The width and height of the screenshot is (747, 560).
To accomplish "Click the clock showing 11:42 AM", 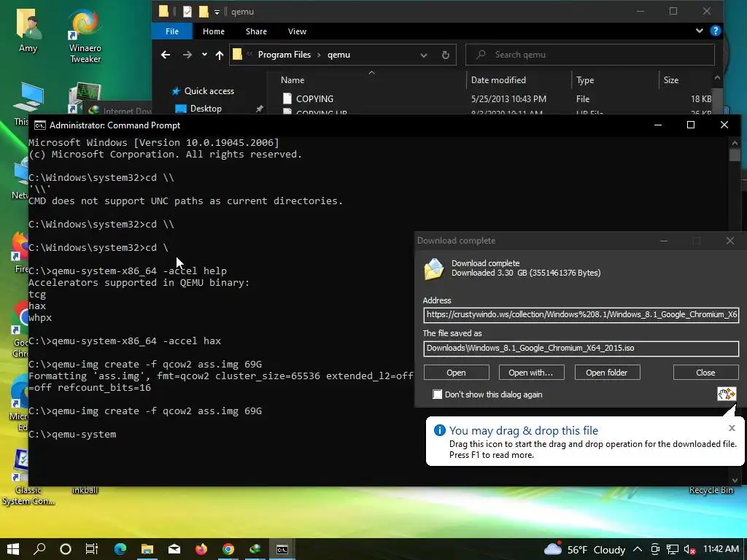I will click(x=721, y=549).
